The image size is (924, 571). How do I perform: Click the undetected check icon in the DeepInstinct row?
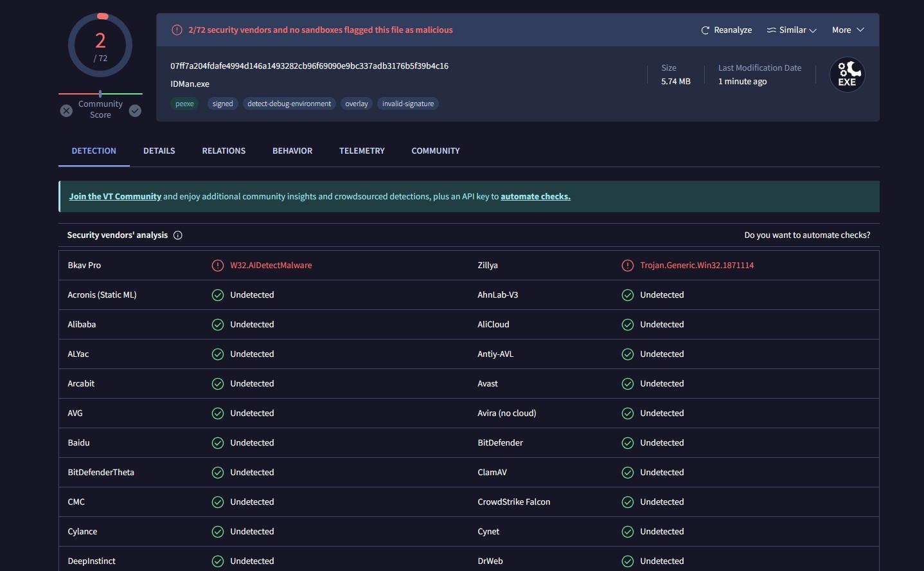click(218, 561)
